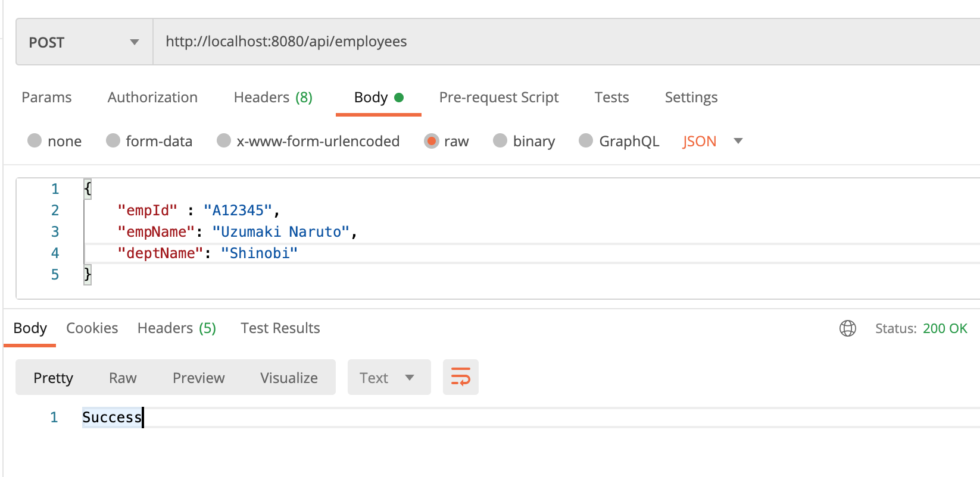Select the GraphQL radio option
980x477 pixels.
coord(586,141)
